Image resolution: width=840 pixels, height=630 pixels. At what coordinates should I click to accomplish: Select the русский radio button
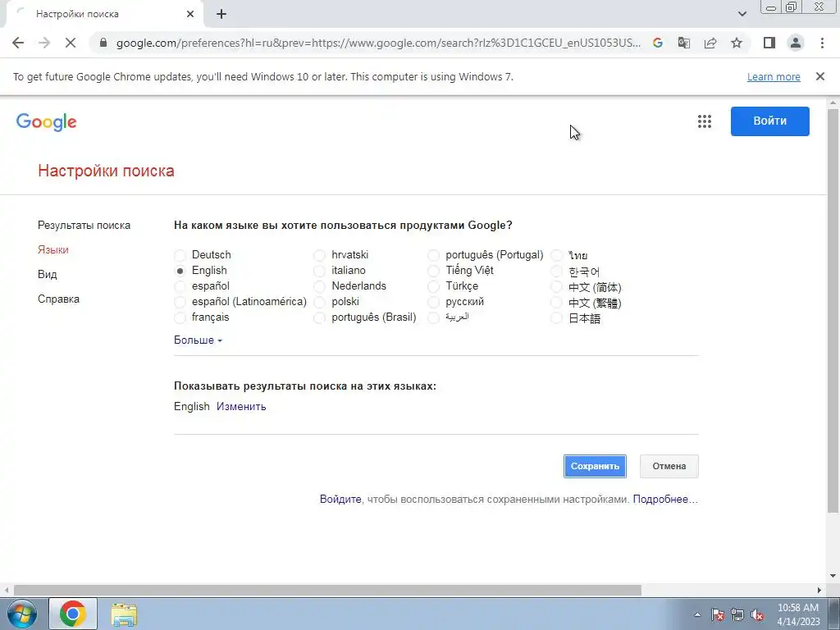433,302
